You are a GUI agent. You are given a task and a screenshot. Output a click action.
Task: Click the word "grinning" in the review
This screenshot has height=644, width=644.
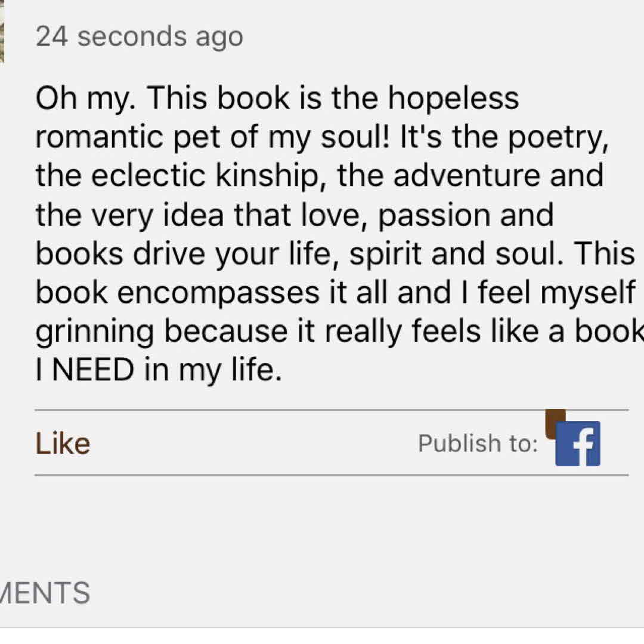95,332
